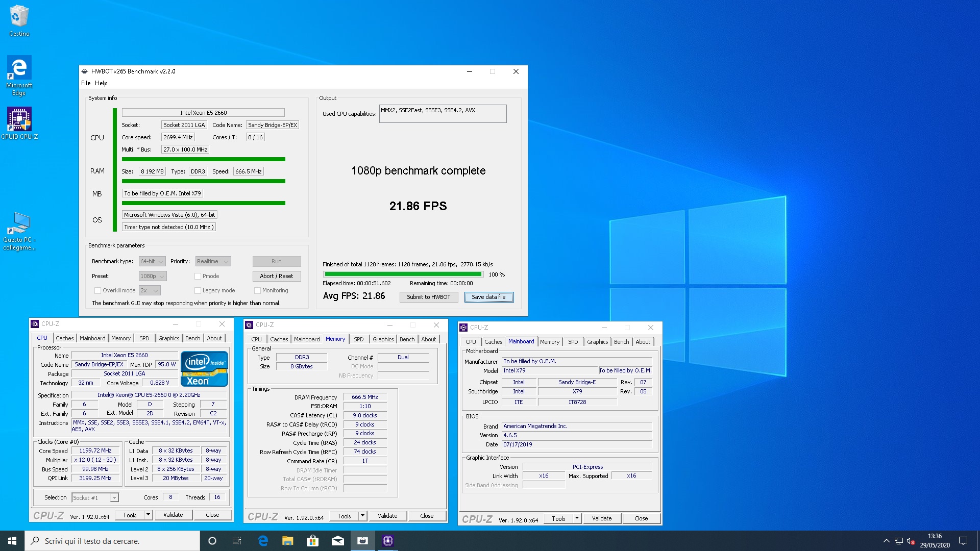The height and width of the screenshot is (551, 980).
Task: Click the taskbar clock and date
Action: pos(935,541)
